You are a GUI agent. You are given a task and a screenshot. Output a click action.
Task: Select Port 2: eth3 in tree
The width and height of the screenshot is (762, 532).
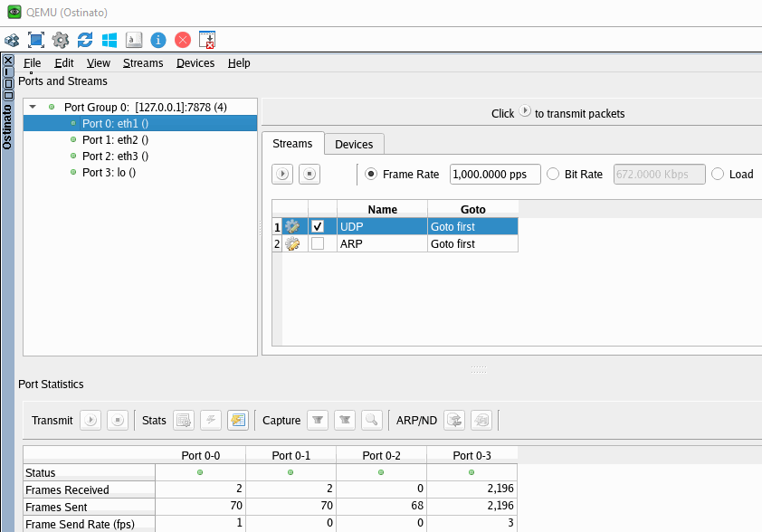pyautogui.click(x=115, y=156)
